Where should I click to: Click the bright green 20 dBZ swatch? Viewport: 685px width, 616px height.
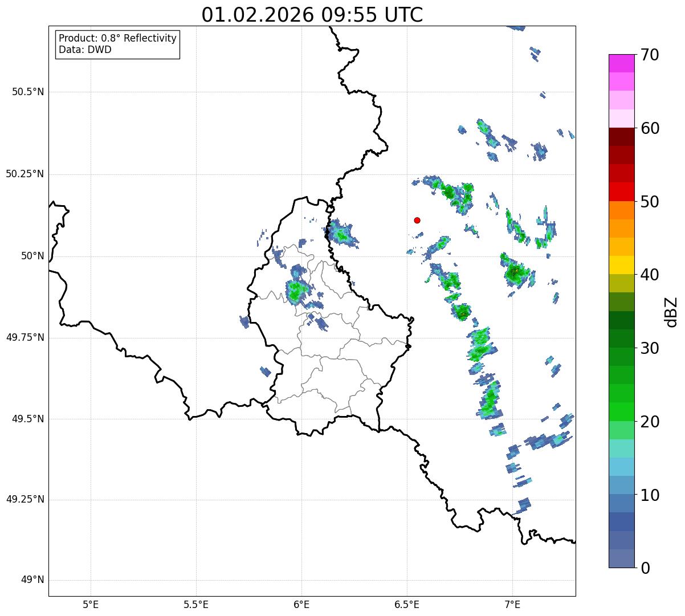point(622,412)
